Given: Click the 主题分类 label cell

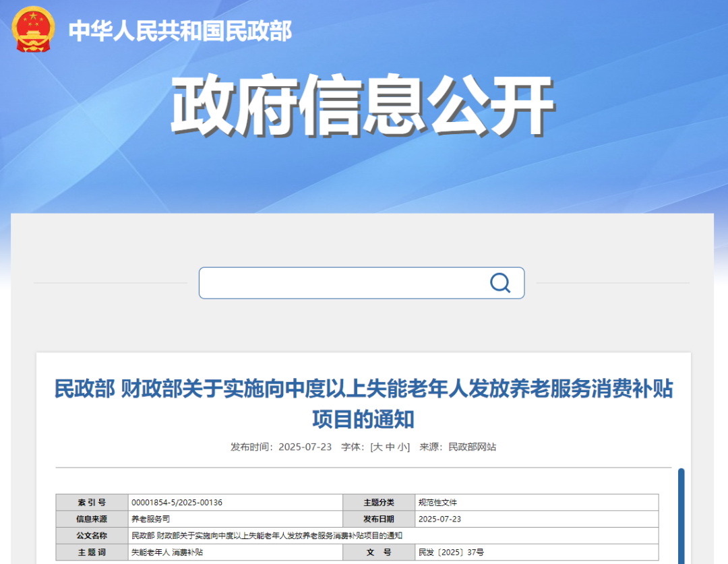Looking at the screenshot, I should [379, 503].
